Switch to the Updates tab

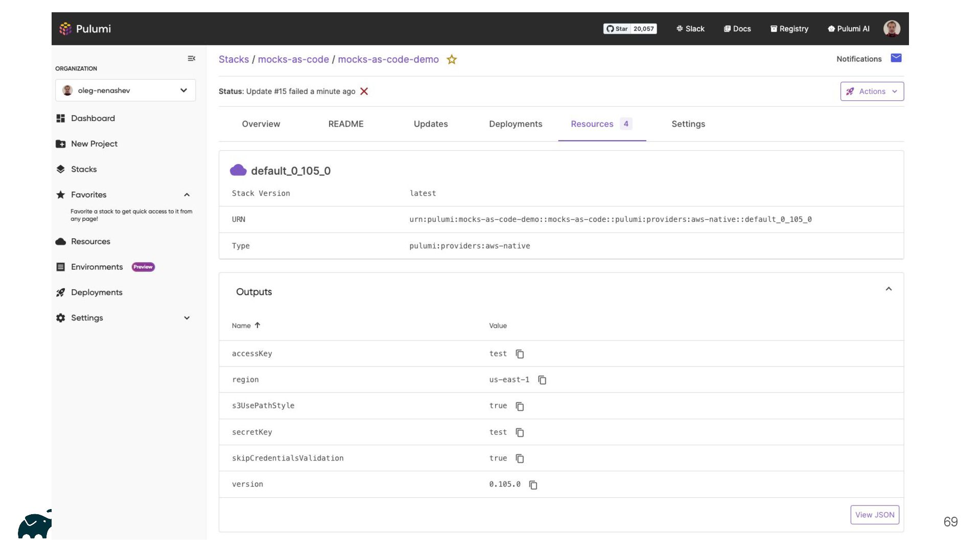431,124
